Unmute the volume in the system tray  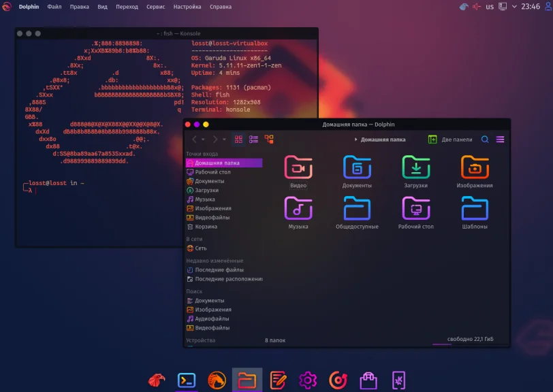[475, 7]
